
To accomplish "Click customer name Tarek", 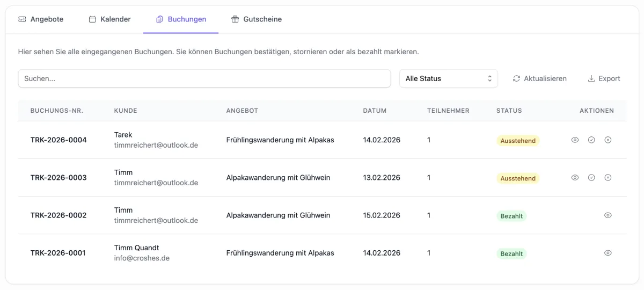I will pos(123,135).
